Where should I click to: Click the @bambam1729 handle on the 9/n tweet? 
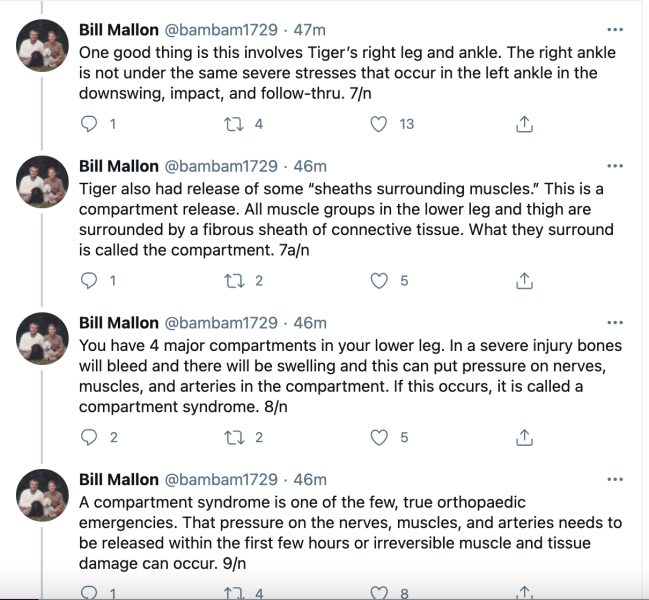click(220, 480)
